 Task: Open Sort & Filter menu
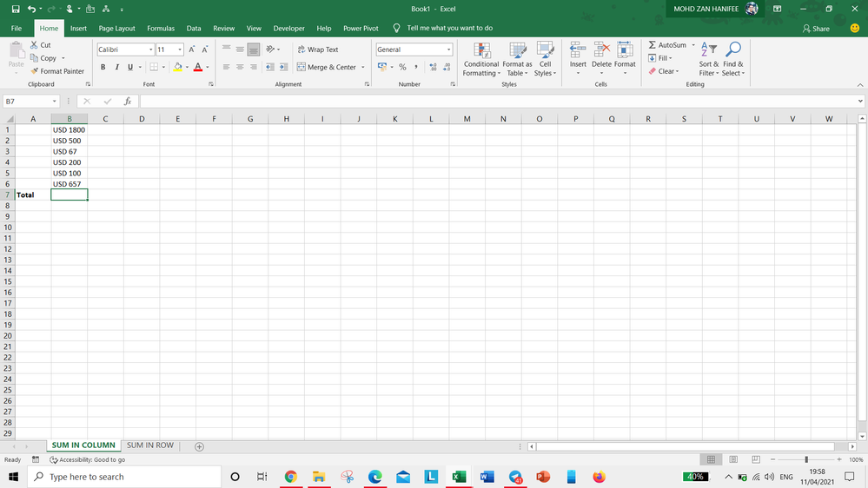click(709, 59)
